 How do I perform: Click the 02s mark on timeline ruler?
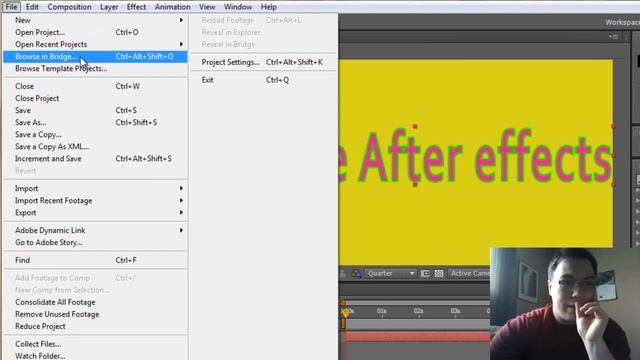(x=418, y=311)
